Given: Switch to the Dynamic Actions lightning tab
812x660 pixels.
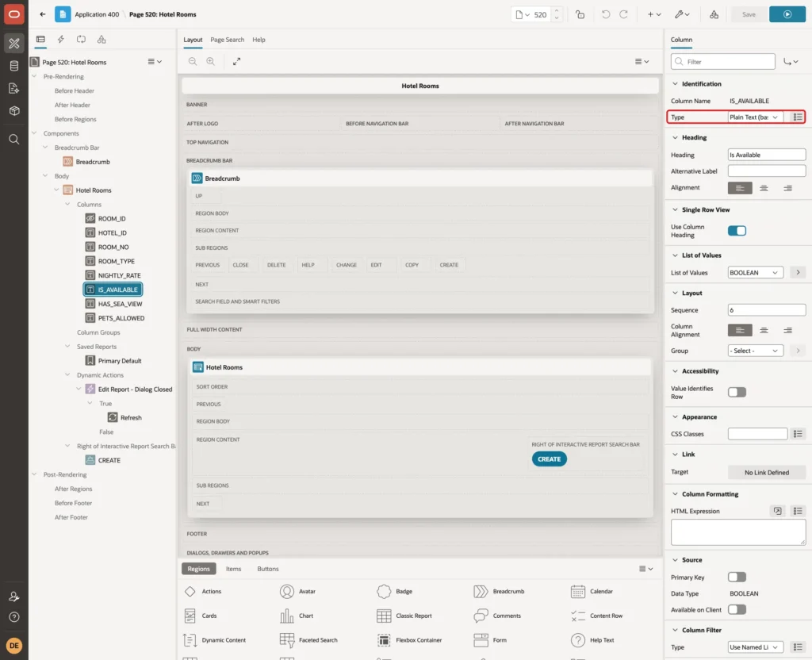Looking at the screenshot, I should pos(60,40).
